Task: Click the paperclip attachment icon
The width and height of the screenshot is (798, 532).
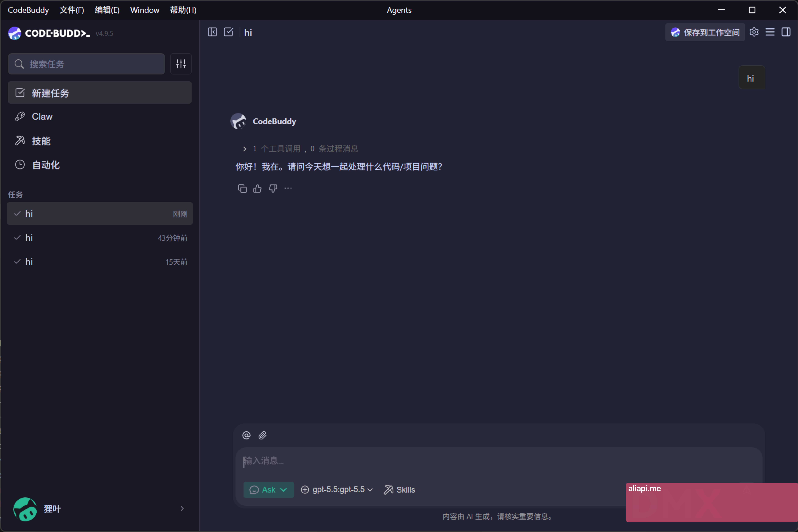Action: tap(262, 435)
